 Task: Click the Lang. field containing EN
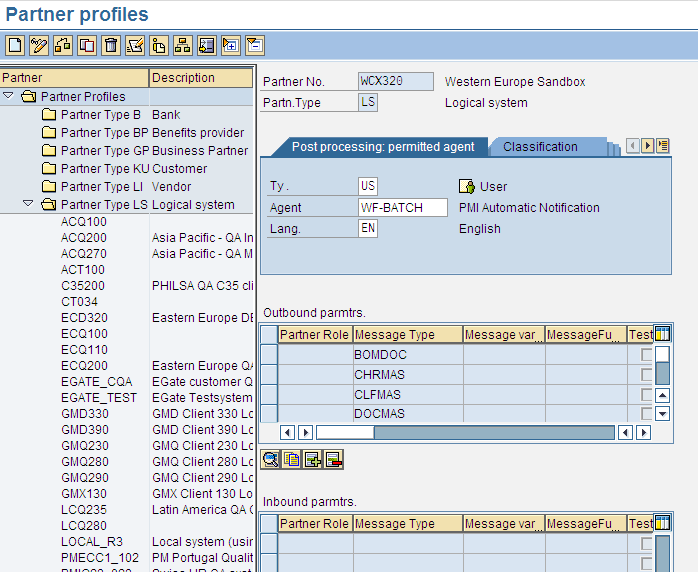(368, 228)
